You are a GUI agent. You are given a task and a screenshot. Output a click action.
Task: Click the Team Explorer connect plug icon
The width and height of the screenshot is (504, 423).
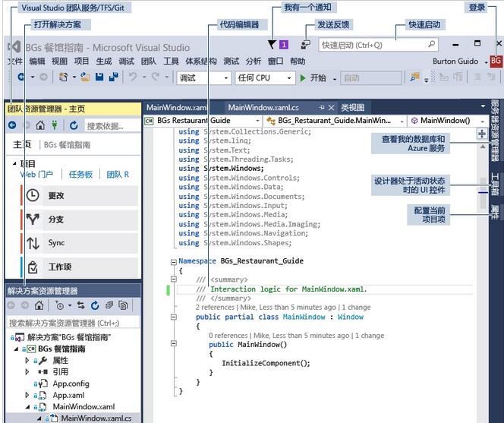point(55,125)
